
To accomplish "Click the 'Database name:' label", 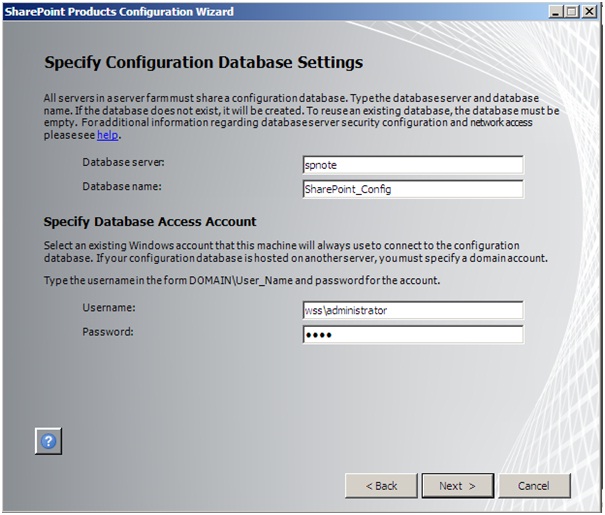I will [x=122, y=186].
